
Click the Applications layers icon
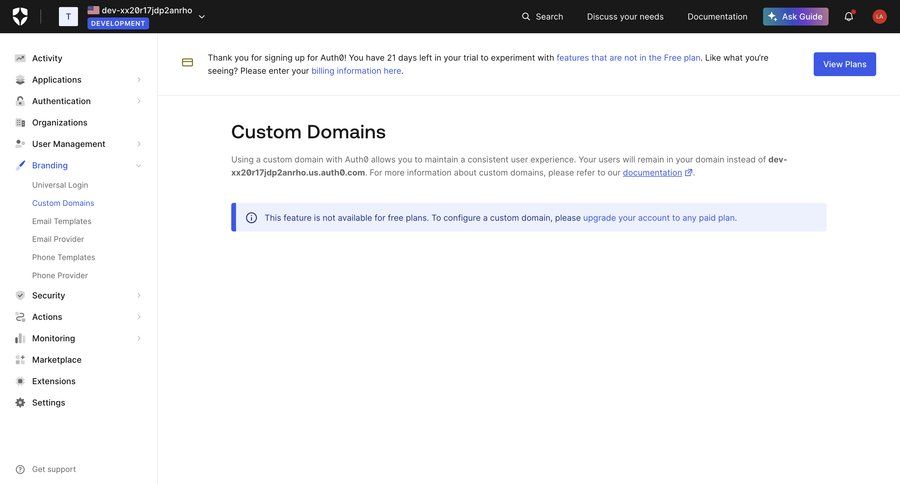[20, 80]
